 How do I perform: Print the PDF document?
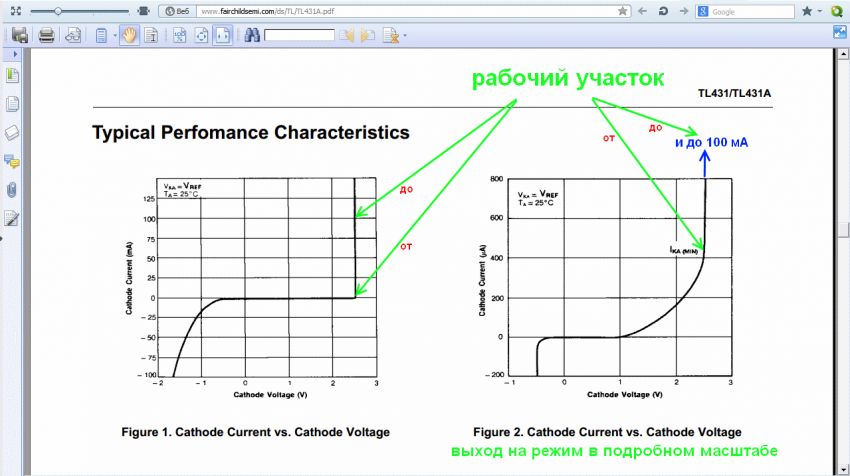pos(47,35)
